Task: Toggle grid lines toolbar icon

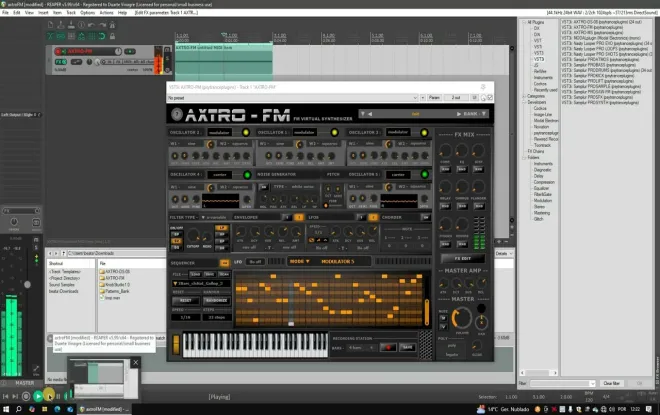Action: 92,36
